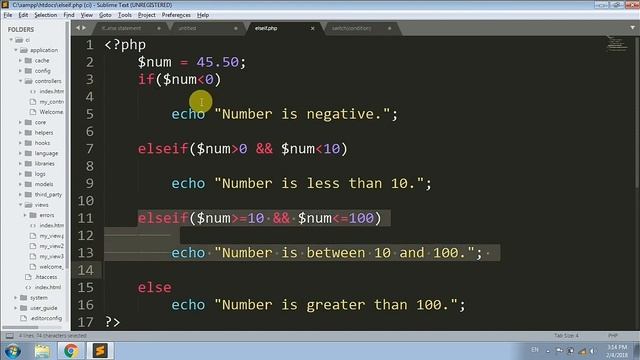Open the Windows Start menu
The image size is (640, 360).
[13, 351]
